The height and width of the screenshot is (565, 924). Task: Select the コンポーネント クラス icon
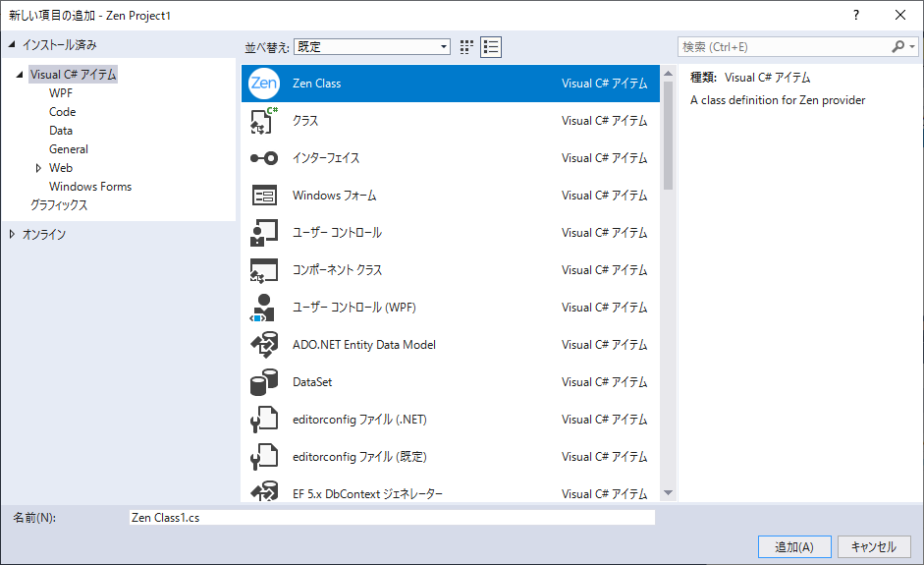point(264,270)
